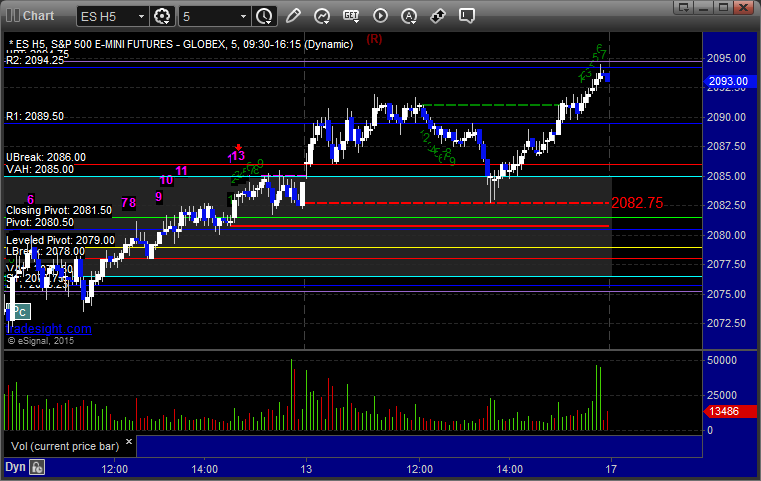Click the VAH: 2085.00 label
Viewport: 761px width, 481px height.
[40, 169]
